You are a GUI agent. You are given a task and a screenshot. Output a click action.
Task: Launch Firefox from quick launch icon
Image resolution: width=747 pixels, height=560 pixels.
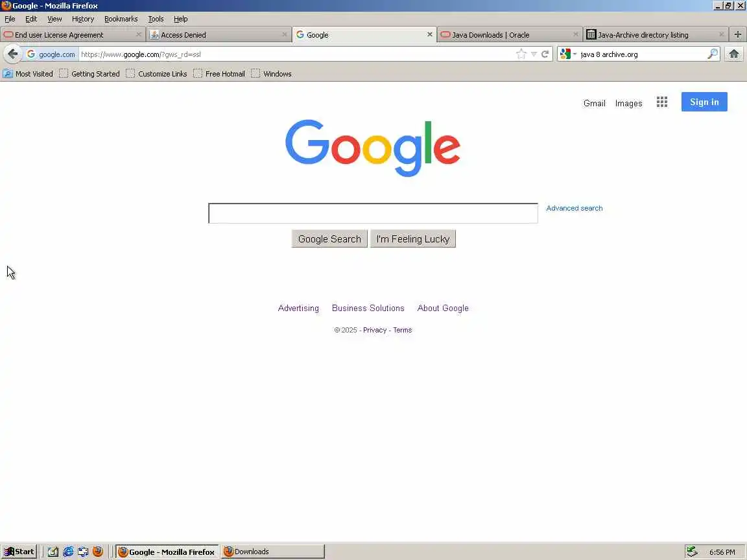(98, 552)
